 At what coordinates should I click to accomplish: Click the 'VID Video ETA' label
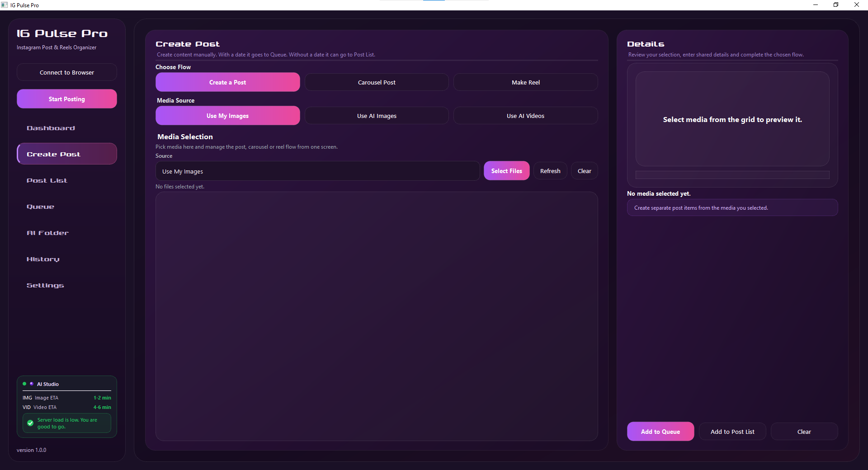39,407
